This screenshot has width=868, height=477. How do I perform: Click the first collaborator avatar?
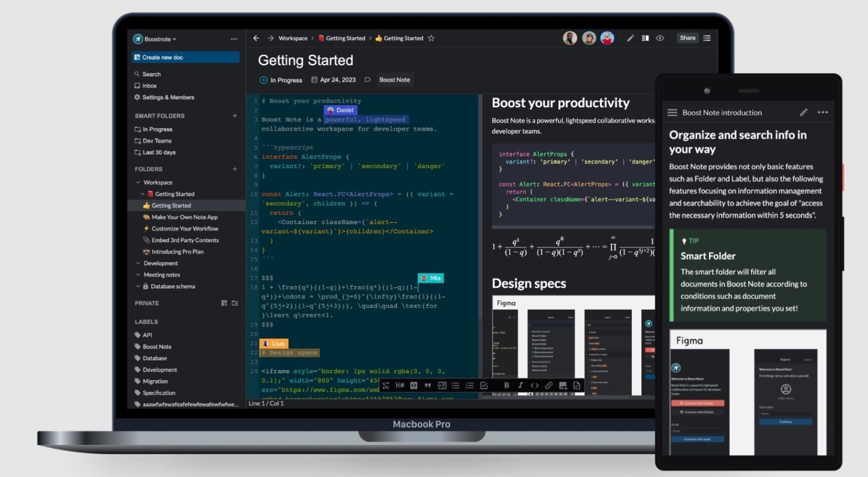(570, 38)
